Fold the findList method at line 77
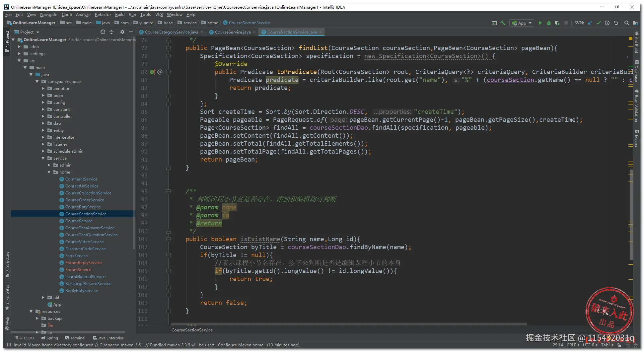This screenshot has height=352, width=644. click(x=168, y=48)
